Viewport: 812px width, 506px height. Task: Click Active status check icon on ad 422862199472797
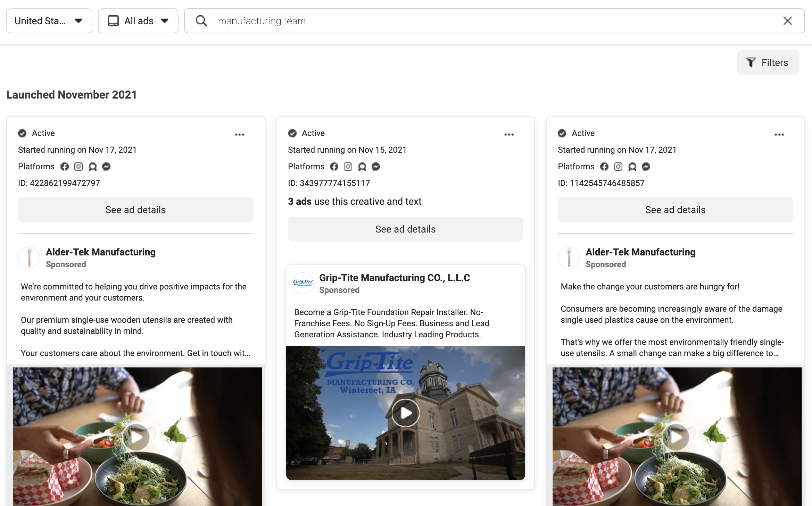click(x=22, y=133)
